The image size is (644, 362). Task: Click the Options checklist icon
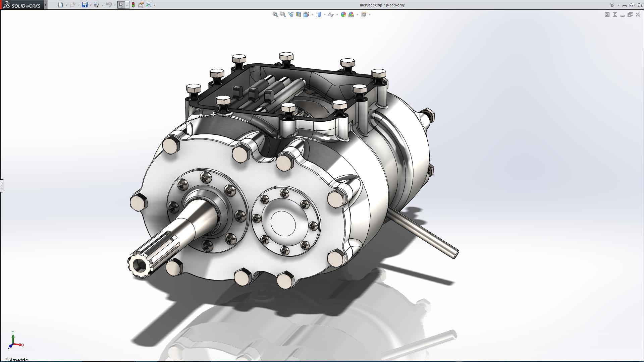[149, 5]
